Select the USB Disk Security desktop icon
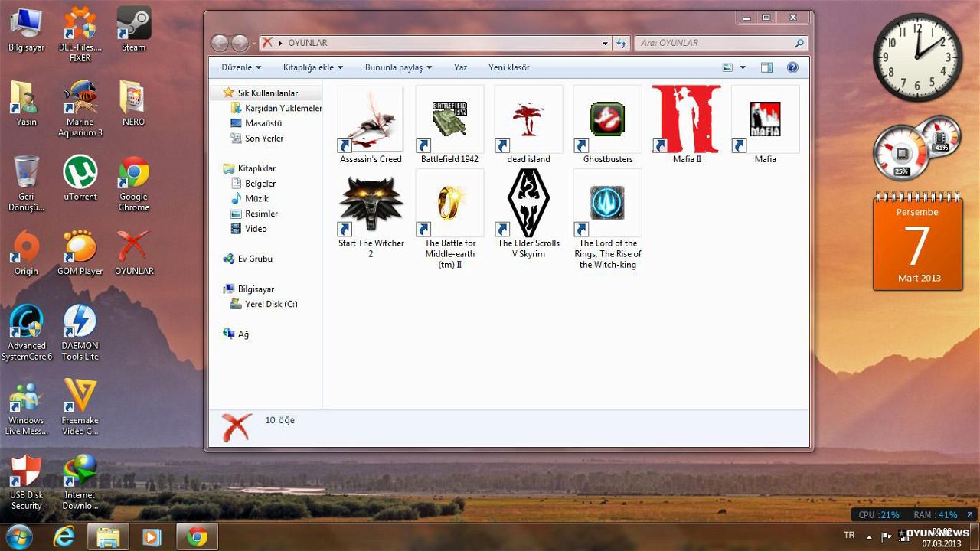Screen dimensions: 980x551 26,482
